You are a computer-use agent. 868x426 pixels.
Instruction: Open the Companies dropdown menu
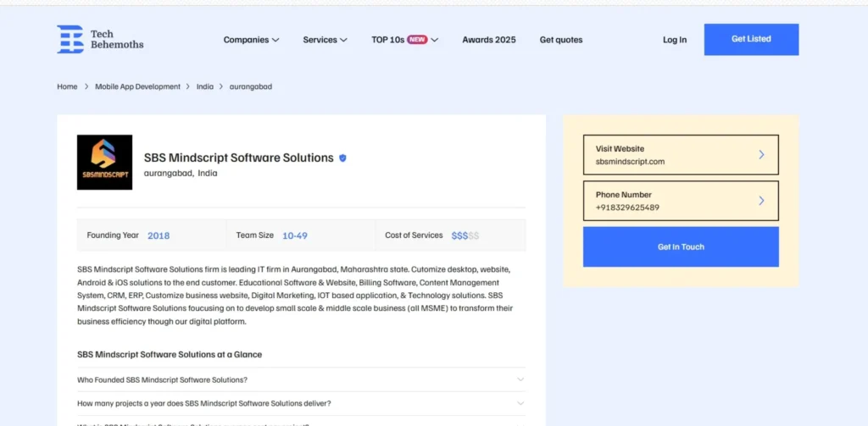(251, 40)
